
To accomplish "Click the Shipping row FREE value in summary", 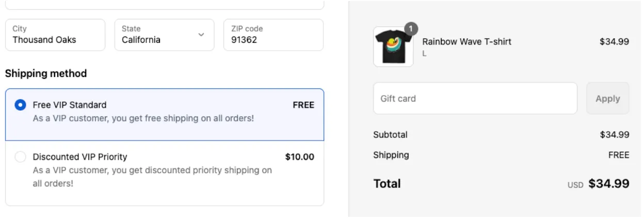I will [619, 155].
